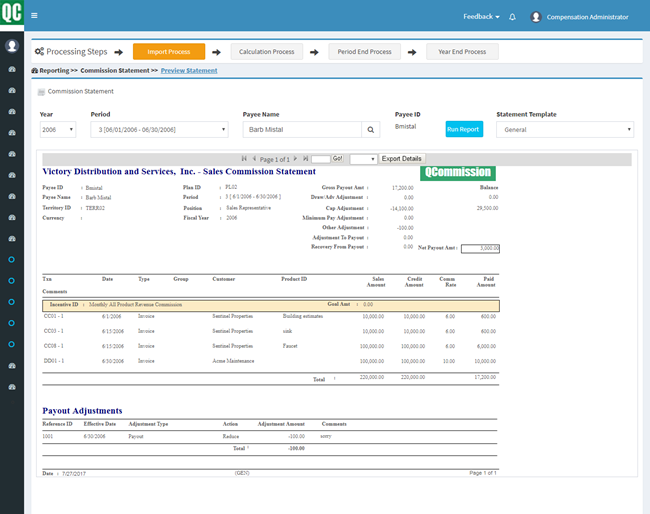The width and height of the screenshot is (650, 514).
Task: Click the report title Victory Distribution and Services
Action: [x=179, y=172]
